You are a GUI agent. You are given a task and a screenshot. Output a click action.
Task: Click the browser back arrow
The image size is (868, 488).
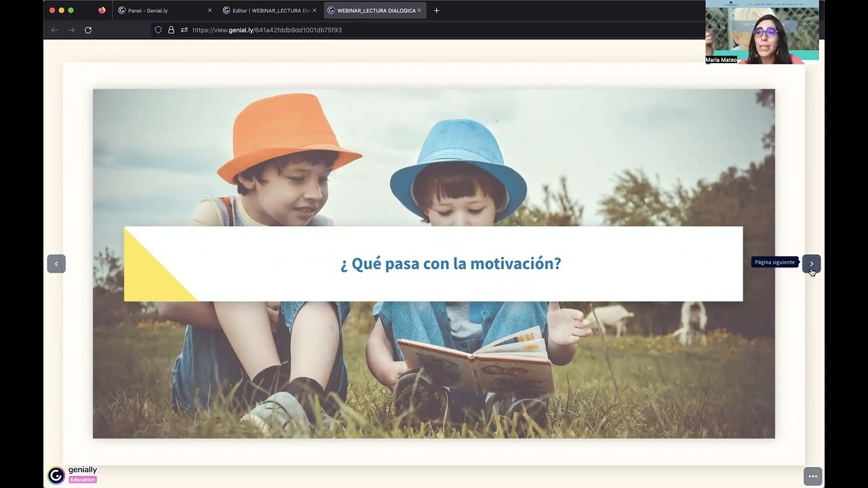[54, 30]
